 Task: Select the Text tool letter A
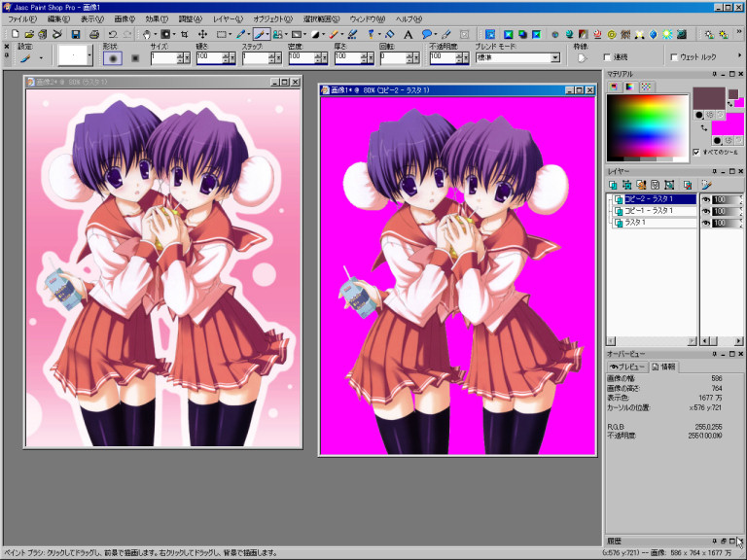[408, 34]
